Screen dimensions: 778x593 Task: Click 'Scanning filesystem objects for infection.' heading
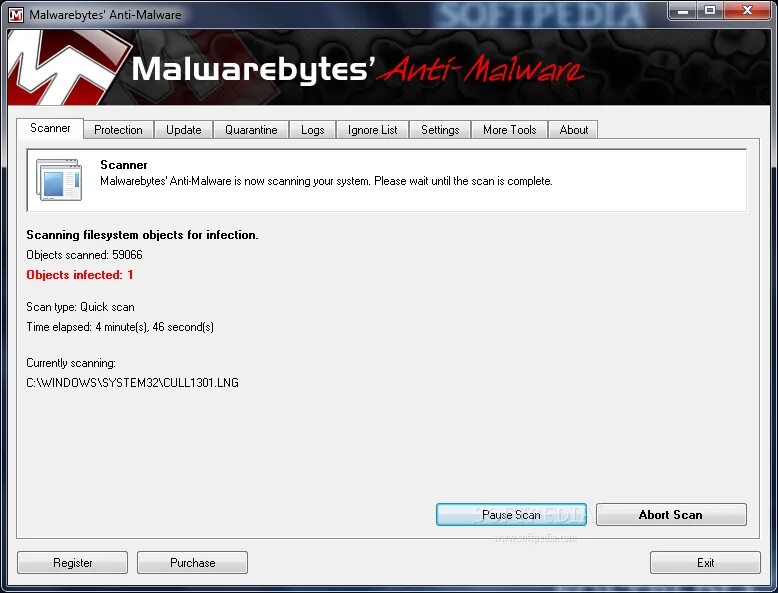coord(142,235)
